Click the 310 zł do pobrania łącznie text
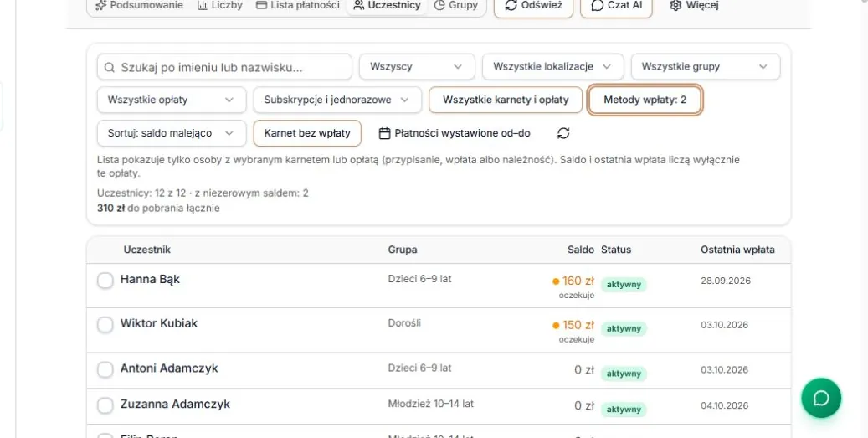The image size is (868, 438). (158, 209)
